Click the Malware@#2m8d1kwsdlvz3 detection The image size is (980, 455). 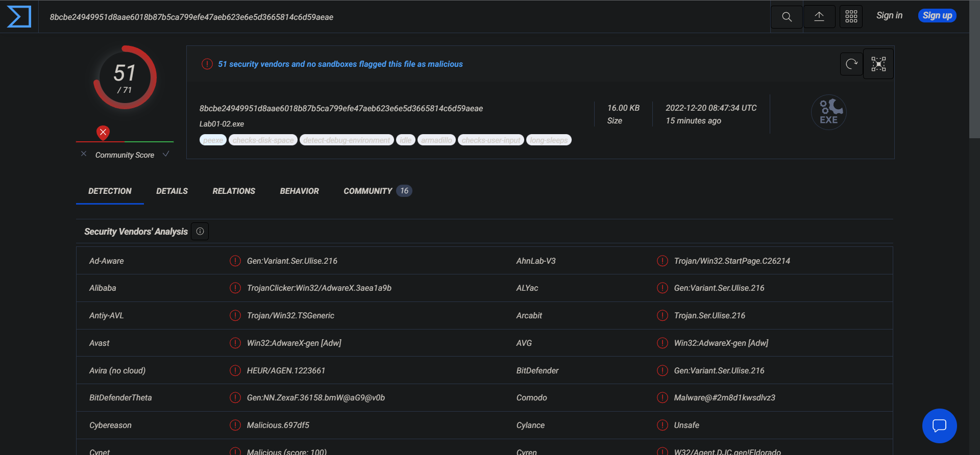724,397
